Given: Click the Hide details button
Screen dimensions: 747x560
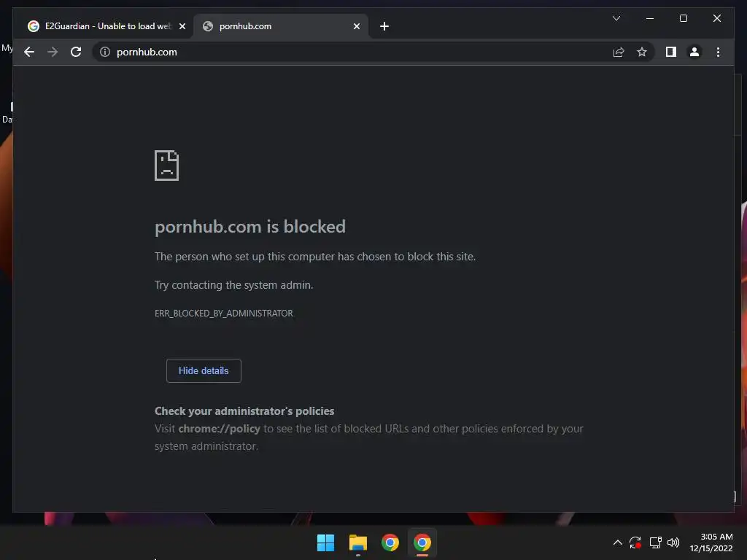Looking at the screenshot, I should tap(204, 370).
